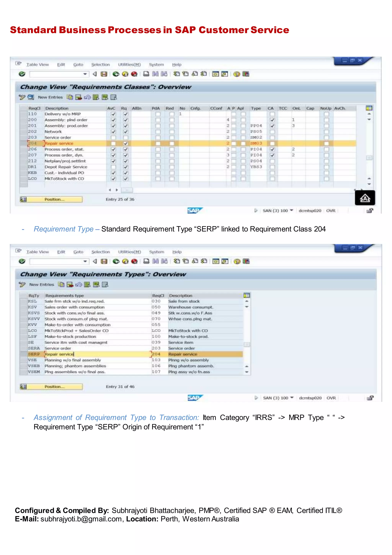Screen dimensions: 392x555
Task: Toggle AvC checkbox for 203 Service order
Action: [113, 138]
